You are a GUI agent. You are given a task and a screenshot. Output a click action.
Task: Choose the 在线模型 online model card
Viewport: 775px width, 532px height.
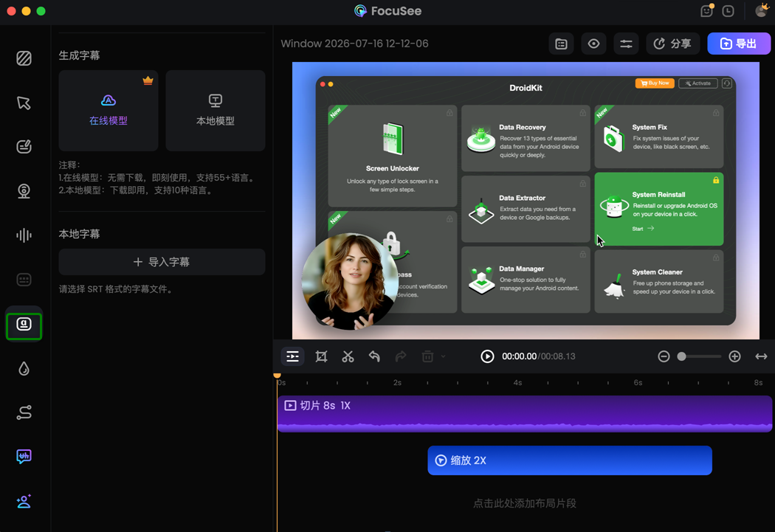point(108,111)
